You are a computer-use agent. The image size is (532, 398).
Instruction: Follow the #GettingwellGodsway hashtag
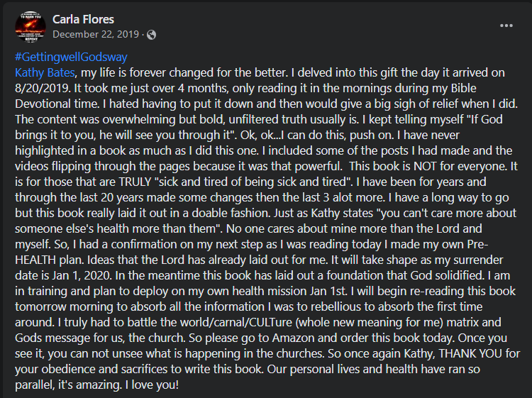(x=71, y=57)
